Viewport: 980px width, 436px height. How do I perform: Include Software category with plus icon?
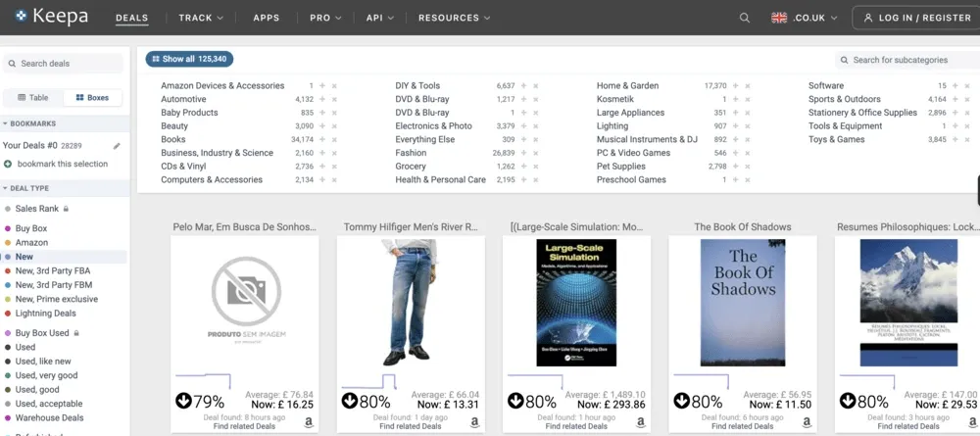[955, 85]
